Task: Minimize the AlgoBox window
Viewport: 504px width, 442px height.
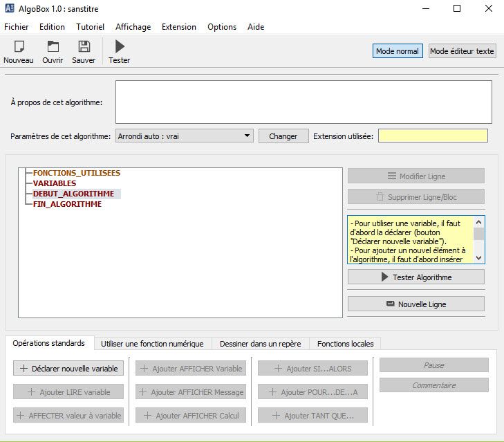Action: pos(426,8)
